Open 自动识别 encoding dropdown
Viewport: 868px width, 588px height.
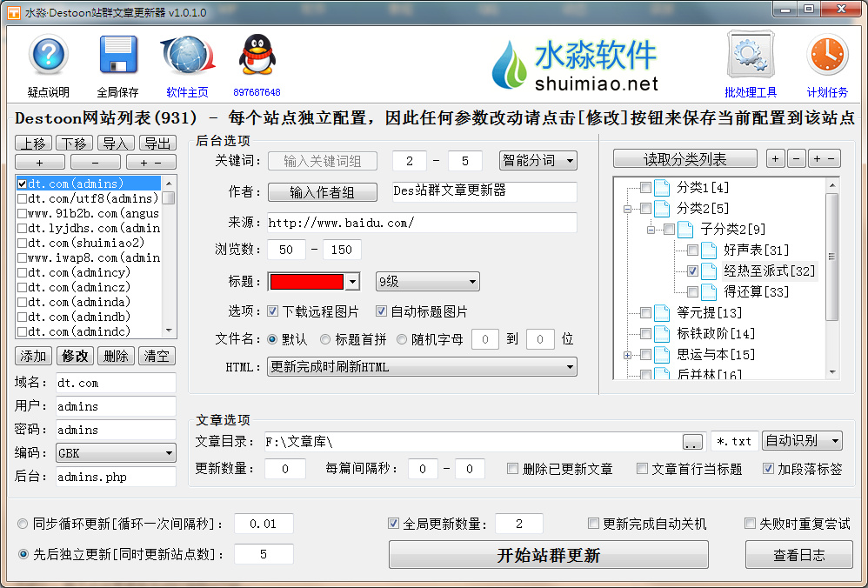coord(802,441)
